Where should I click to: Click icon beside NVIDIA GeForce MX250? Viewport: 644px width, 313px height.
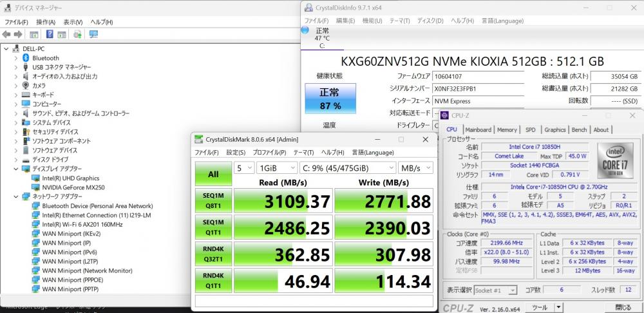(x=35, y=187)
